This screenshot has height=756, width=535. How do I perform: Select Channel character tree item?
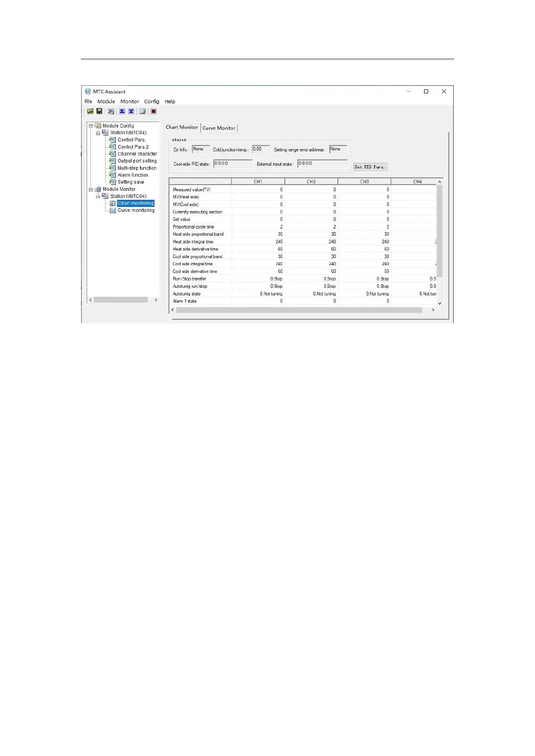click(137, 154)
